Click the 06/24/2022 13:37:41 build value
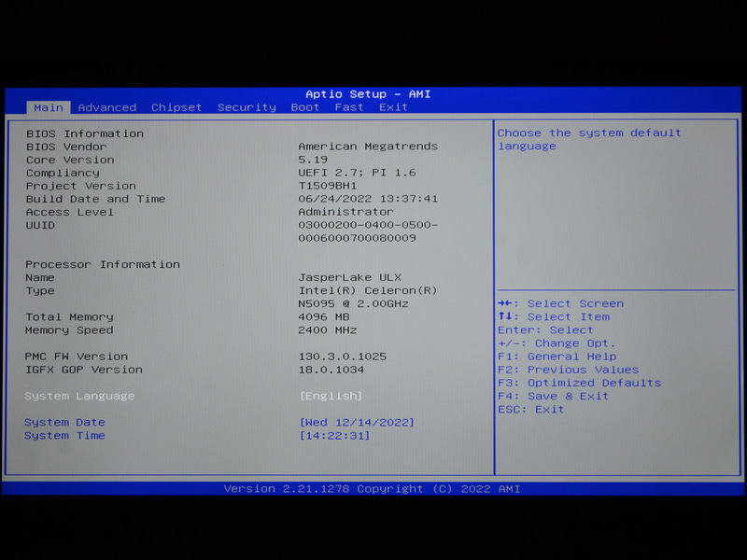The height and width of the screenshot is (560, 747). click(368, 199)
